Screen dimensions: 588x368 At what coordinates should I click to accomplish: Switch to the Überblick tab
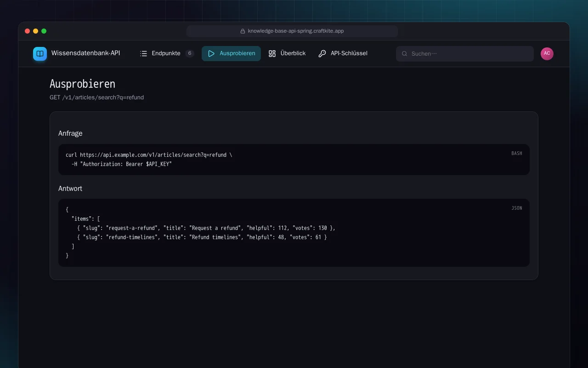(x=287, y=53)
